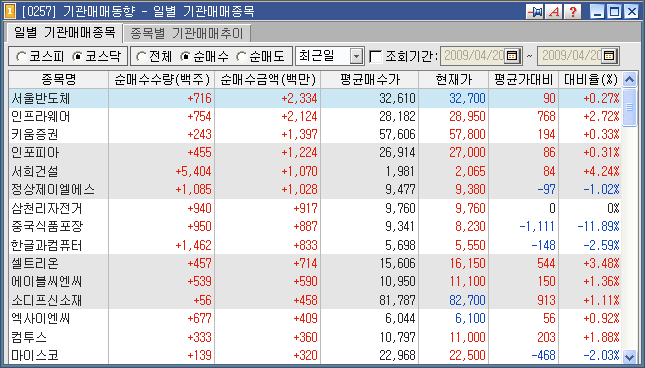Open the font size 'A' icon
The height and width of the screenshot is (368, 645).
pyautogui.click(x=554, y=11)
